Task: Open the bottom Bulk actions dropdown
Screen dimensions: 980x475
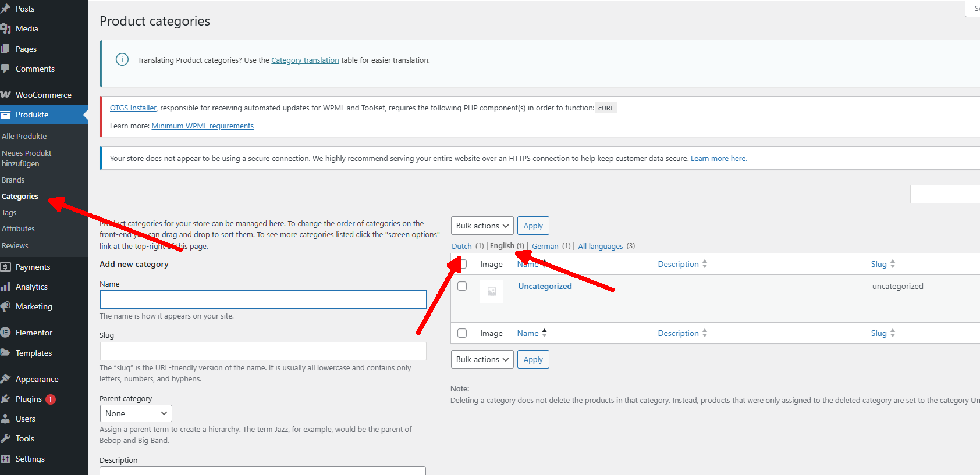Action: point(482,359)
